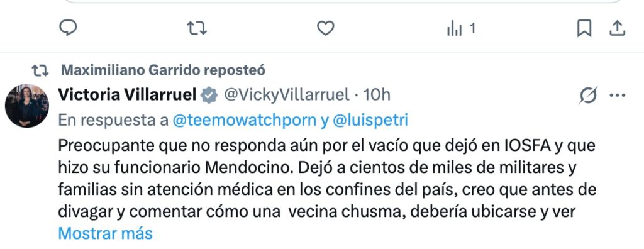Viewport: 644px width, 249px height.
Task: Like the post with heart icon
Action: pyautogui.click(x=326, y=28)
